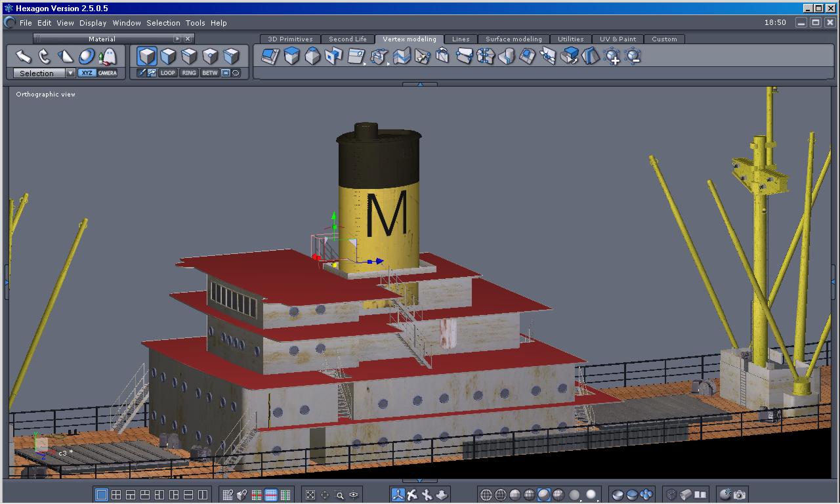This screenshot has height=504, width=840.
Task: Click the camera snapshot icon
Action: point(740,495)
